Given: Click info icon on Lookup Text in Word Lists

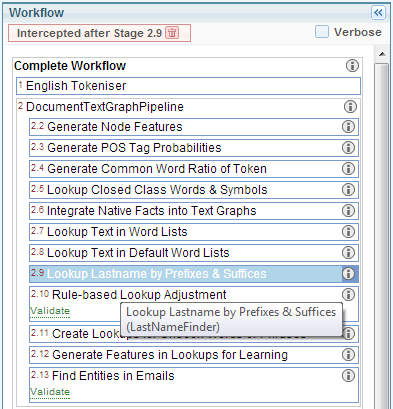Looking at the screenshot, I should [348, 232].
